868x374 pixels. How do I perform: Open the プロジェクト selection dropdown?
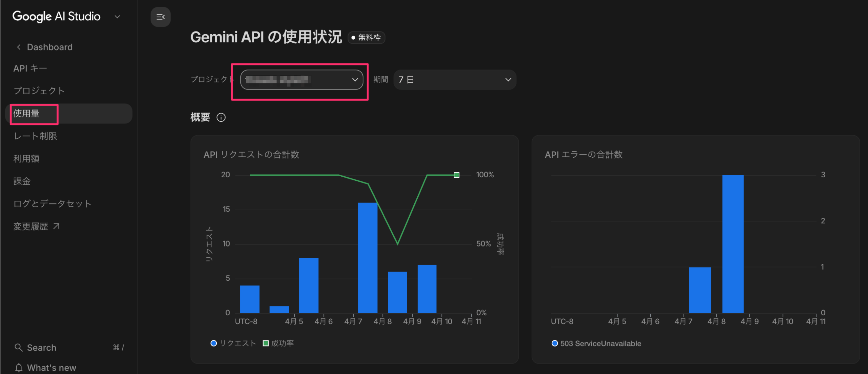click(x=301, y=80)
